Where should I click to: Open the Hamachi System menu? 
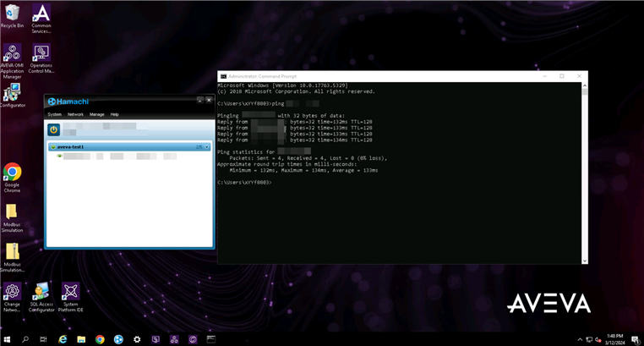[54, 115]
